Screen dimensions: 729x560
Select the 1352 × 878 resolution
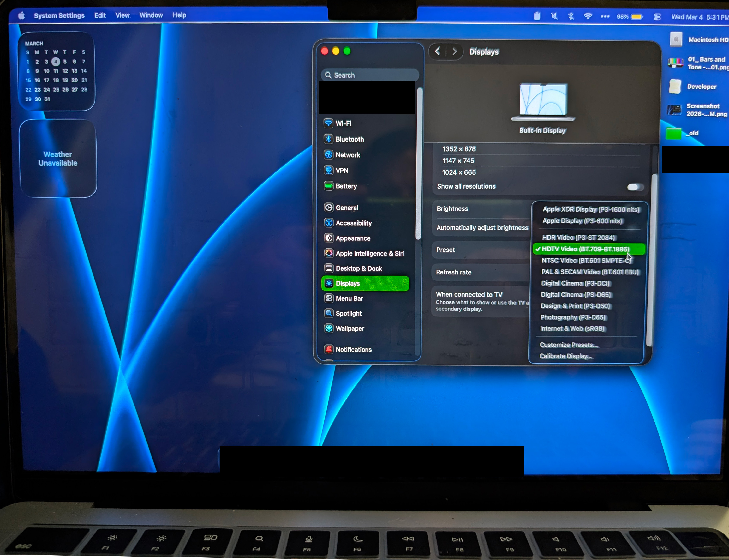459,149
